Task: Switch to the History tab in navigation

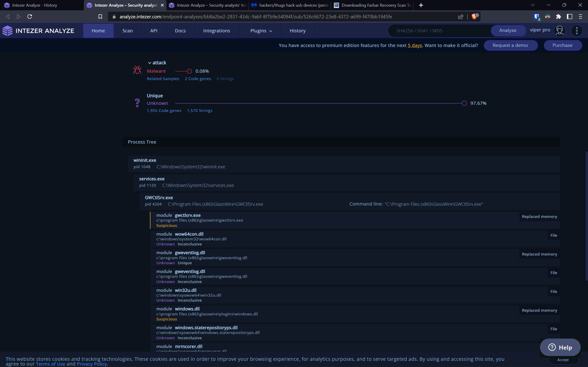Action: (298, 31)
